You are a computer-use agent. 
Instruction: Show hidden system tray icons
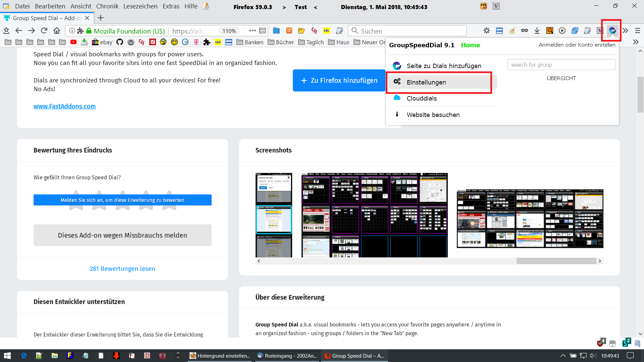coord(563,356)
